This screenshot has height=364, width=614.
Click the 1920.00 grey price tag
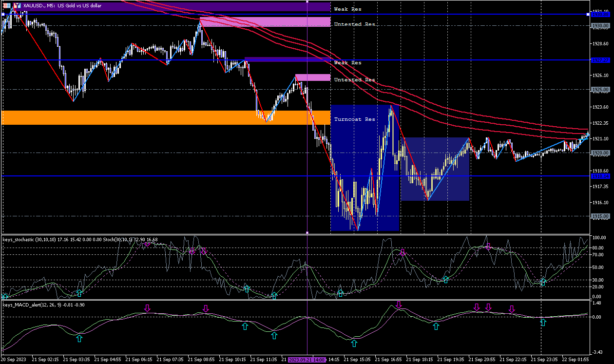(600, 153)
